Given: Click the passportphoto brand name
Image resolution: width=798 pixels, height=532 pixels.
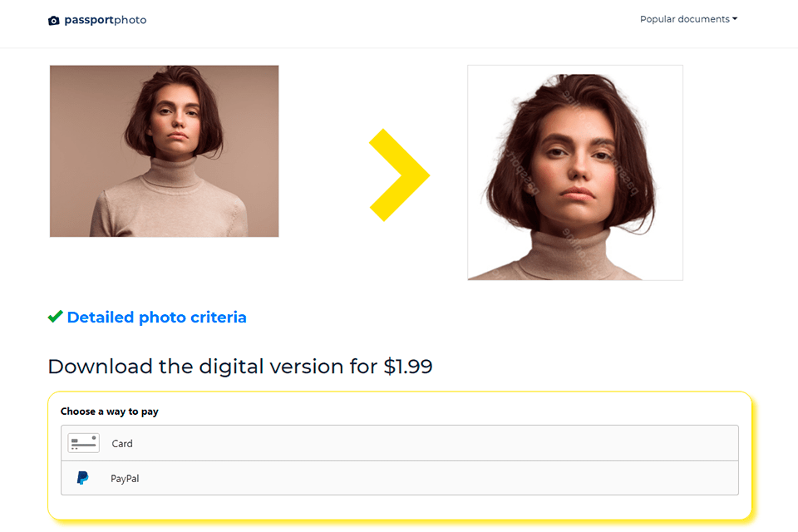Looking at the screenshot, I should coord(106,20).
